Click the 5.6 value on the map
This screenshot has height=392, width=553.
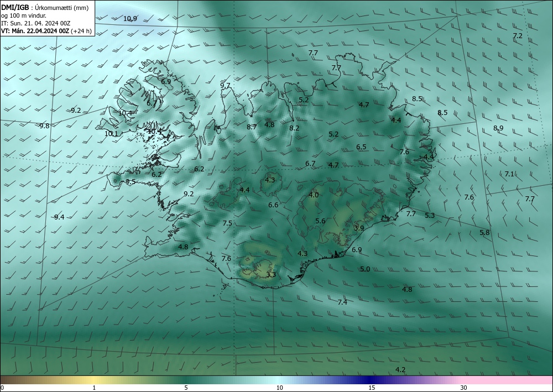point(320,221)
